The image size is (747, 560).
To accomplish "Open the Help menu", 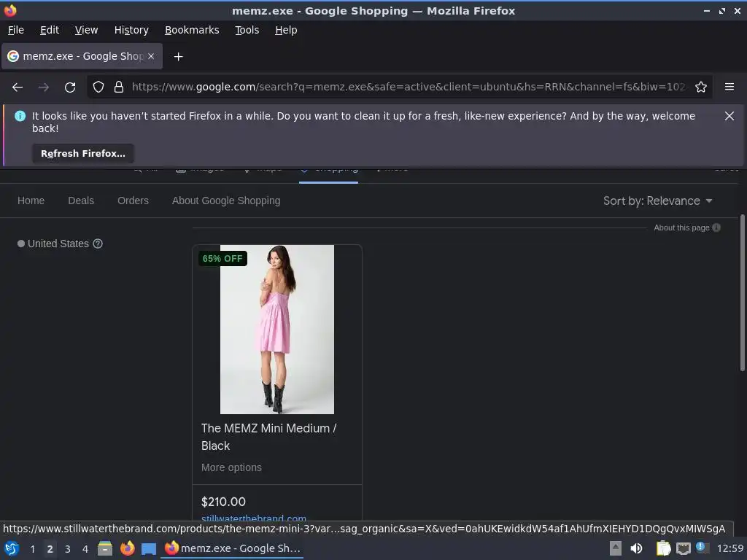I will 286,30.
